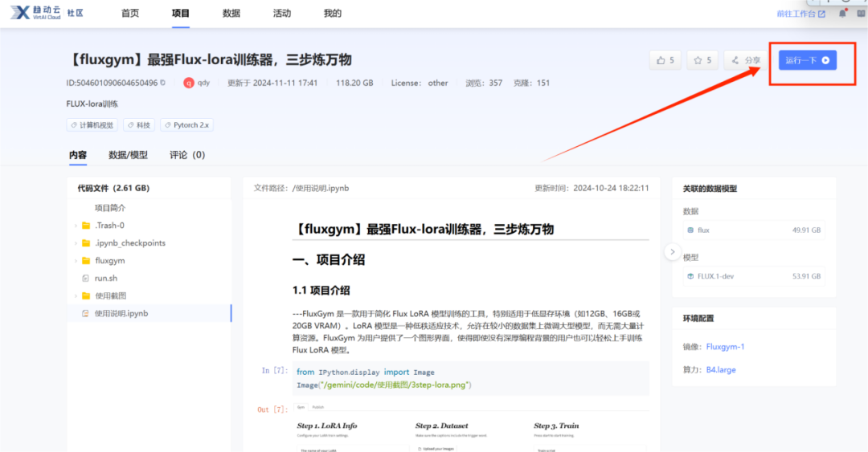
Task: Go to 首页 in top navigation
Action: [x=130, y=14]
